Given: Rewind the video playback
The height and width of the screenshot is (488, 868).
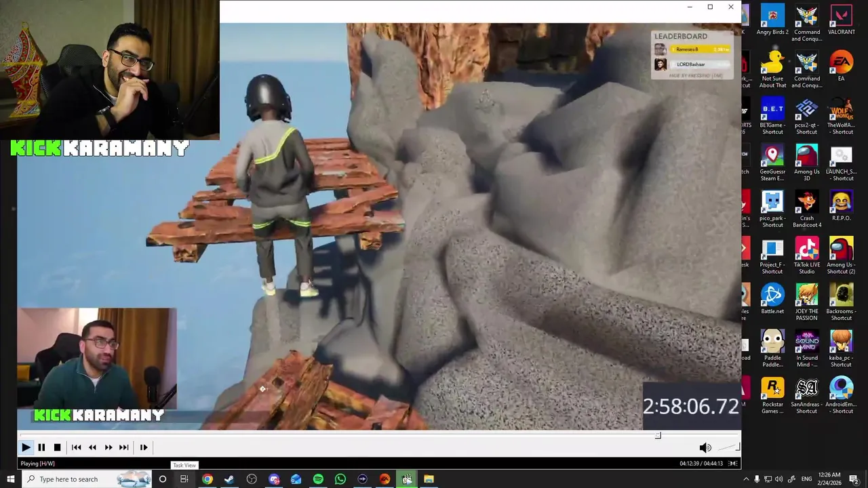Looking at the screenshot, I should click(92, 447).
